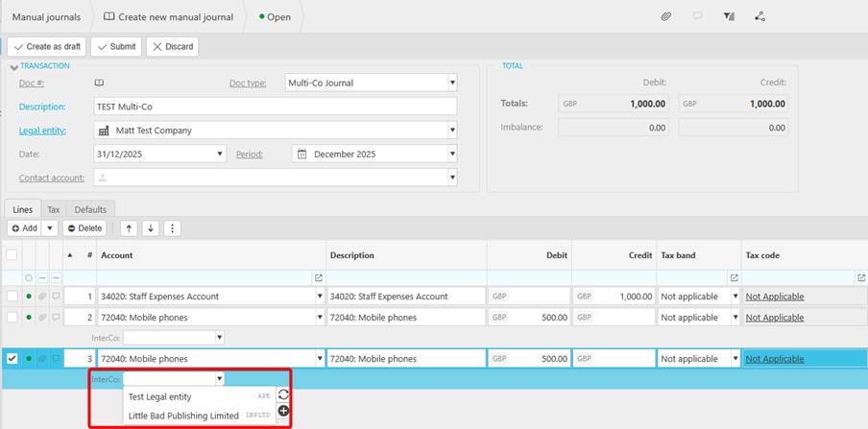The height and width of the screenshot is (429, 868).
Task: Click the Tax code filter pop-out icon
Action: click(861, 278)
